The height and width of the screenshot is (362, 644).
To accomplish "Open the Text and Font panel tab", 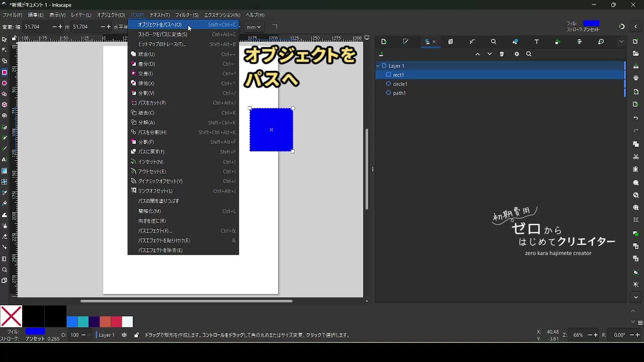I will (x=536, y=42).
